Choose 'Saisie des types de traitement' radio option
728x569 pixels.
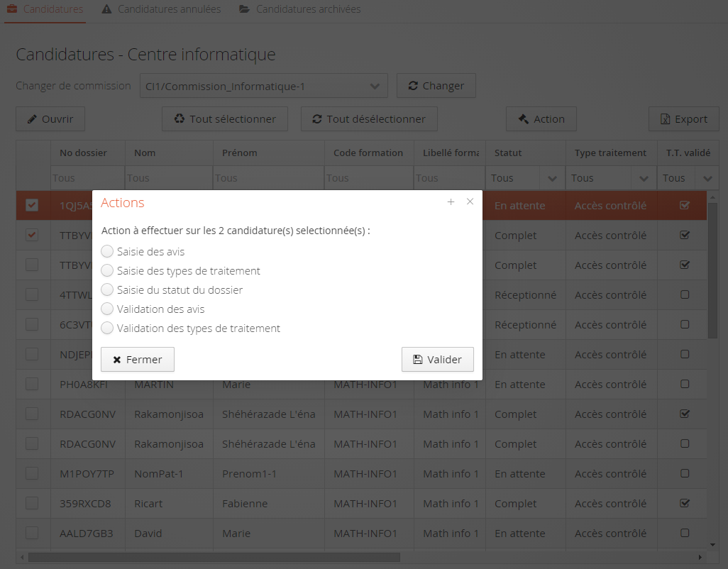pyautogui.click(x=107, y=270)
